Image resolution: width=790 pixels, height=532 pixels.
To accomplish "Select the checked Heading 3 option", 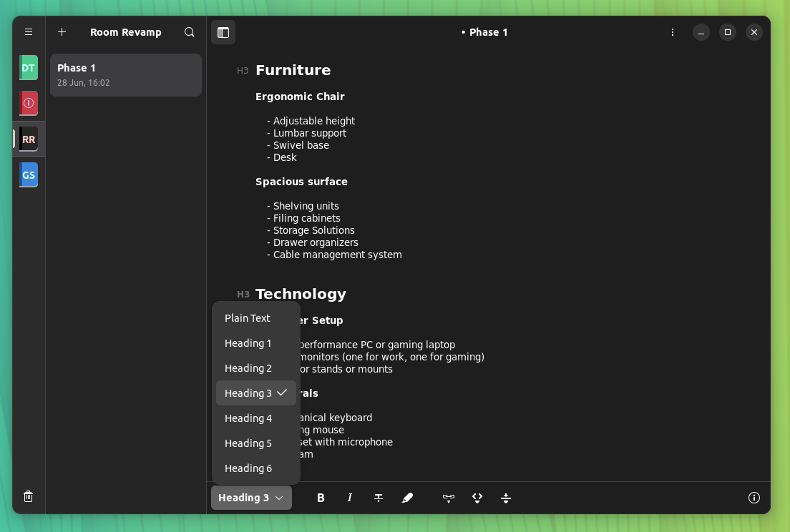I will [x=256, y=393].
